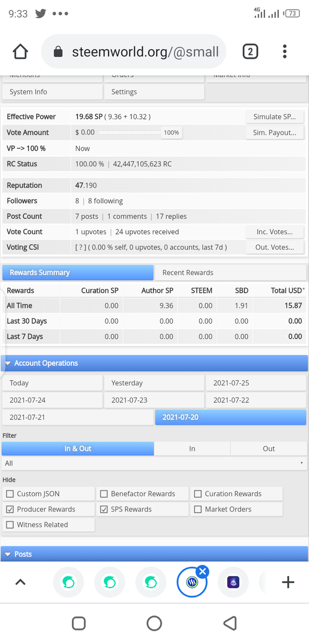Select the highlighted Steem tab icon
Screen dimensions: 309x644
(x=192, y=582)
